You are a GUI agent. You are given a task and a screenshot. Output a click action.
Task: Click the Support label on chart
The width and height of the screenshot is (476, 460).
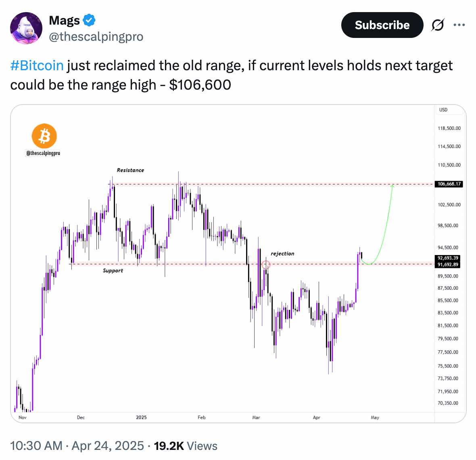pyautogui.click(x=113, y=270)
